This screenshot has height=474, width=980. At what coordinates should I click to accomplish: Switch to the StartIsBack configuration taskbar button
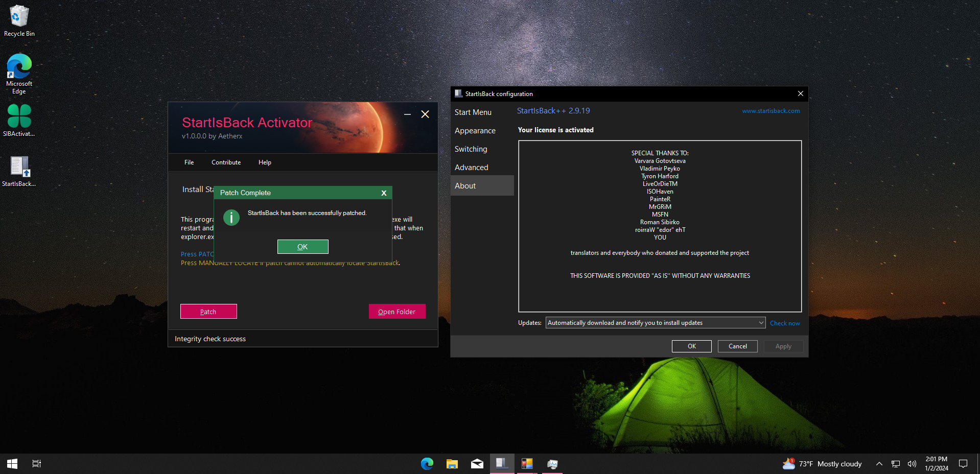point(502,464)
